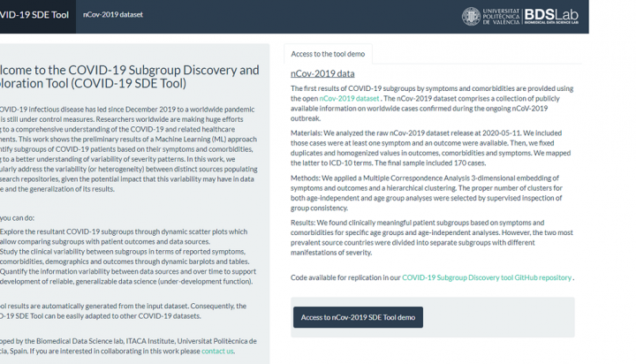Viewport: 636px width, 364px height.
Task: Click the line 'Study the clinical variability between subgroups'
Action: coord(123,252)
